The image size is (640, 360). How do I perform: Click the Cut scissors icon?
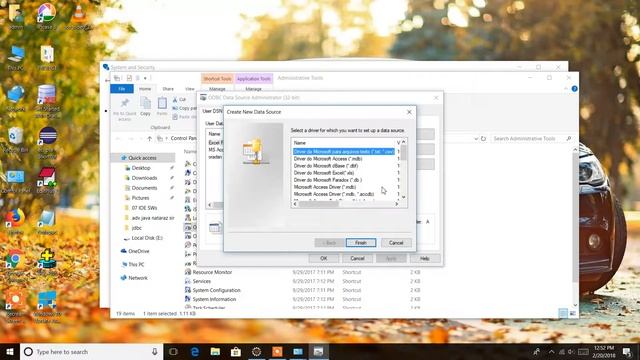(175, 100)
